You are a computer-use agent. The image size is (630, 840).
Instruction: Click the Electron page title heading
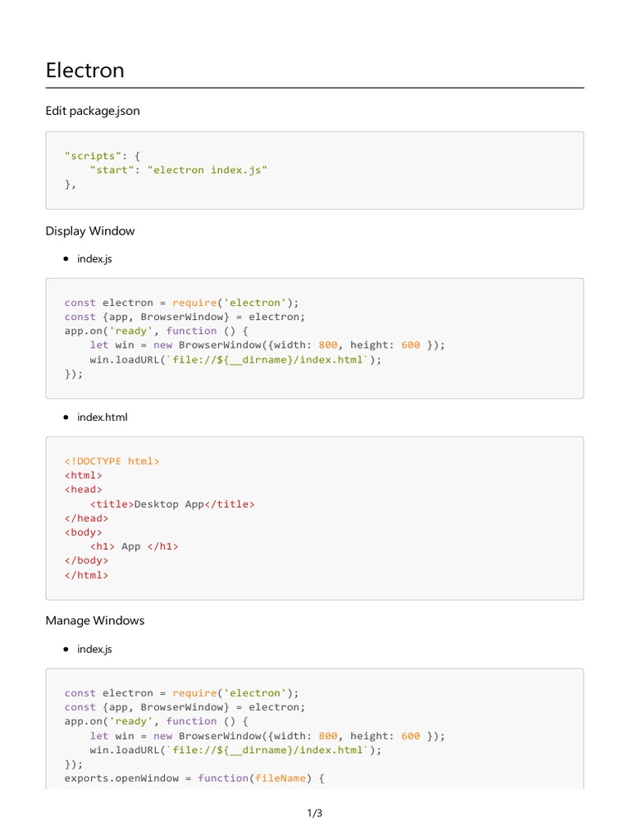85,71
